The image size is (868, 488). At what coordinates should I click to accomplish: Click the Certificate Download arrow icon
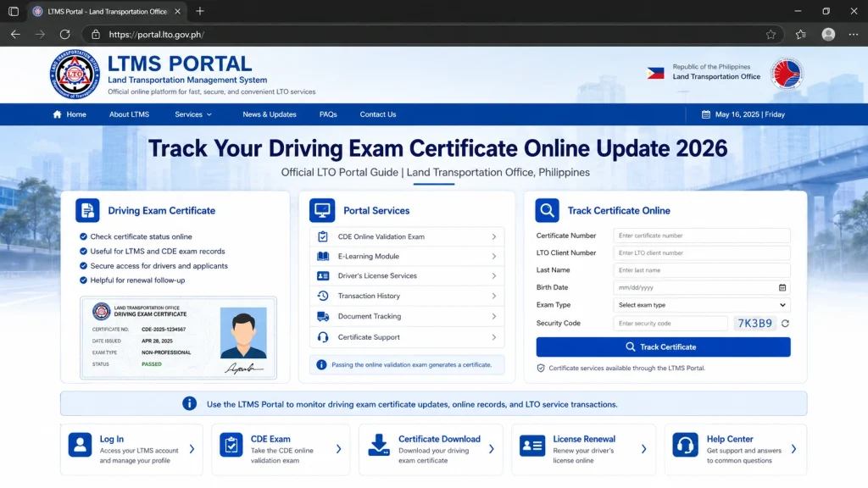[379, 445]
